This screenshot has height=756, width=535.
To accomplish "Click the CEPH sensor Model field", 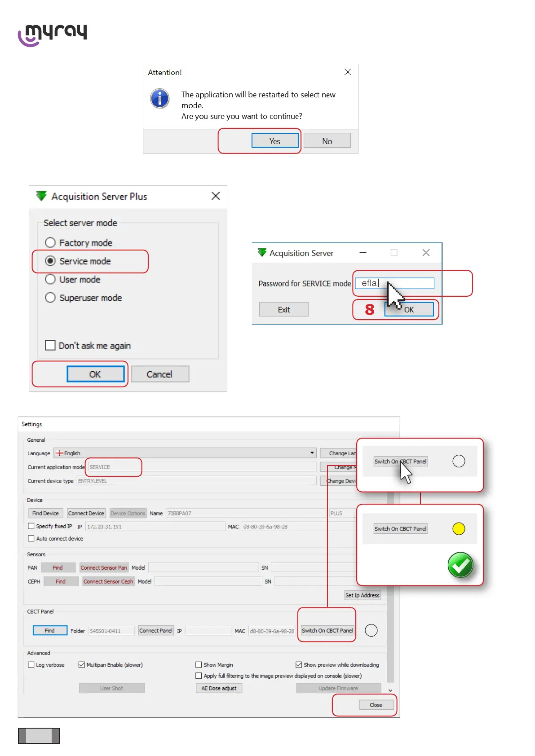I will click(x=208, y=581).
